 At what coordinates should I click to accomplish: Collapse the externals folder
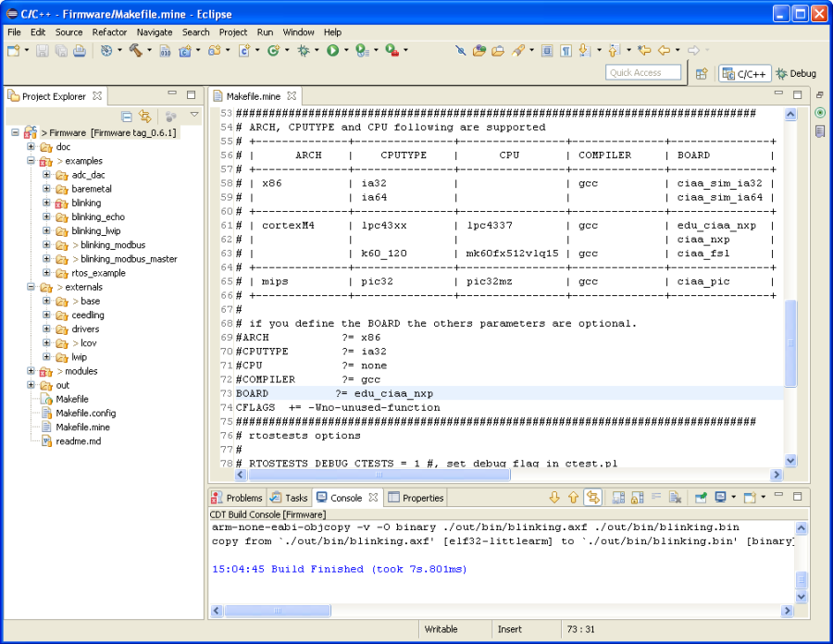[31, 287]
